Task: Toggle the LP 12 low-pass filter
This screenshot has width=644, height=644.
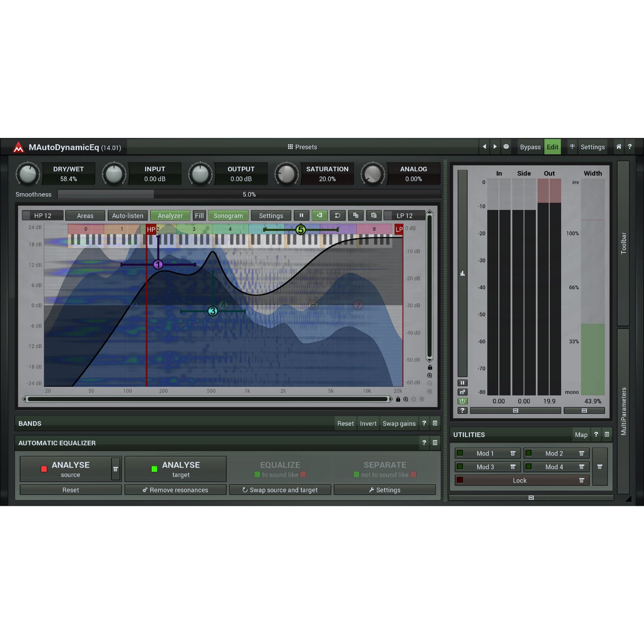Action: pos(404,216)
